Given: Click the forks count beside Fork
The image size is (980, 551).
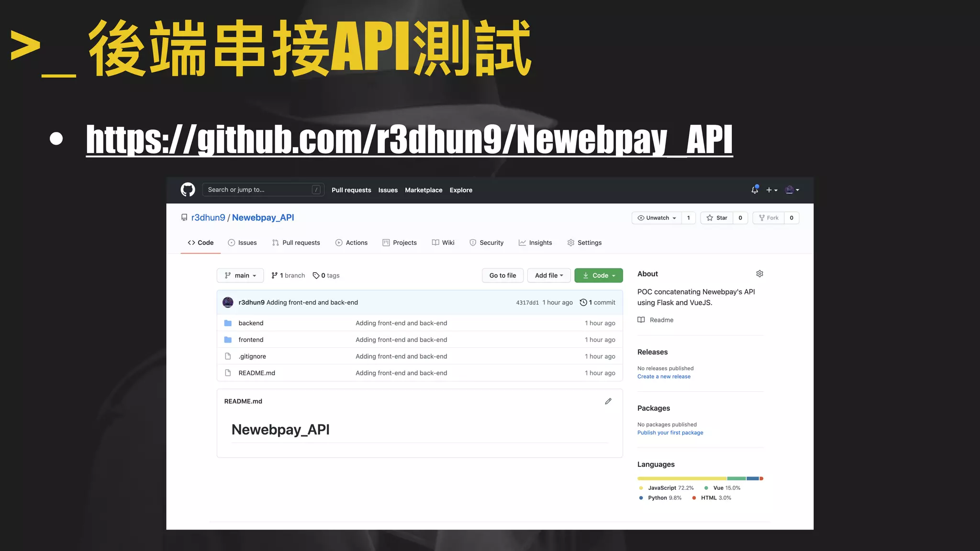Looking at the screenshot, I should pyautogui.click(x=791, y=218).
